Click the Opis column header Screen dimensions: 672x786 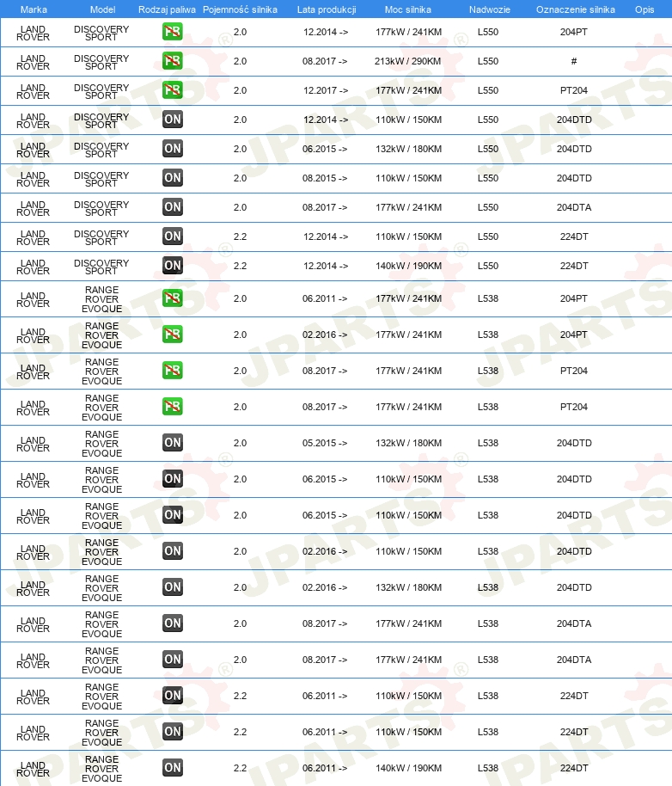[x=645, y=9]
